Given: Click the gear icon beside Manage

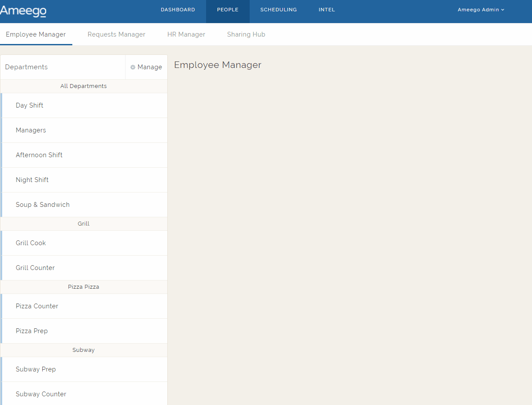Looking at the screenshot, I should (133, 67).
